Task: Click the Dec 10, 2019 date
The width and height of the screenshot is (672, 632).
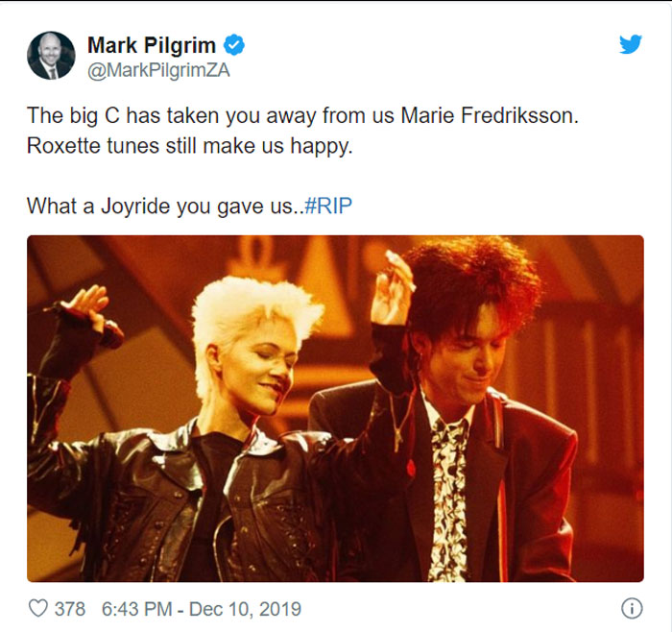Action: click(x=245, y=609)
